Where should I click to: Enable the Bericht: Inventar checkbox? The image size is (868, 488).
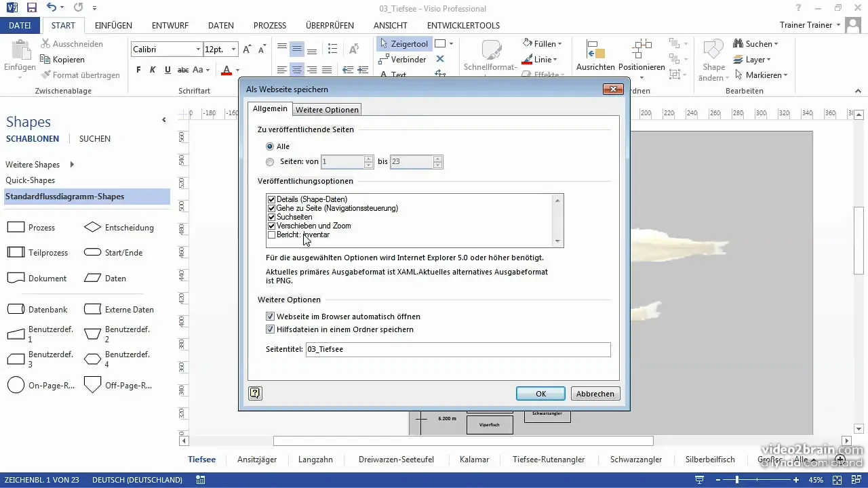271,235
